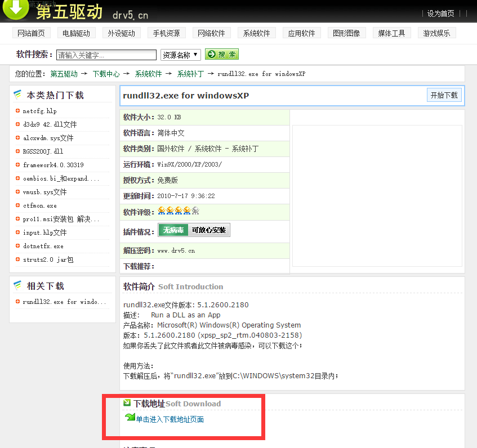This screenshot has height=448, width=477.
Task: Open vmusb.sys文件 download link
Action: click(45, 192)
